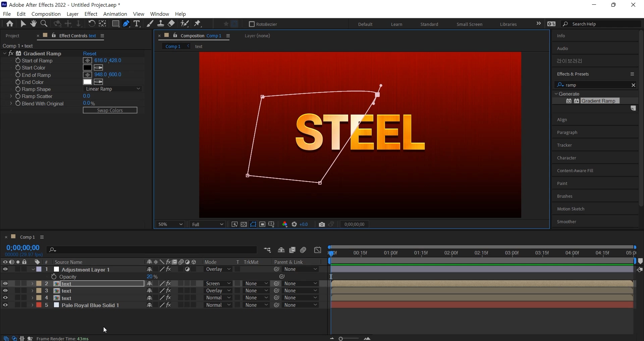Open the Content-Aware Fill panel
The width and height of the screenshot is (644, 341).
(x=575, y=171)
